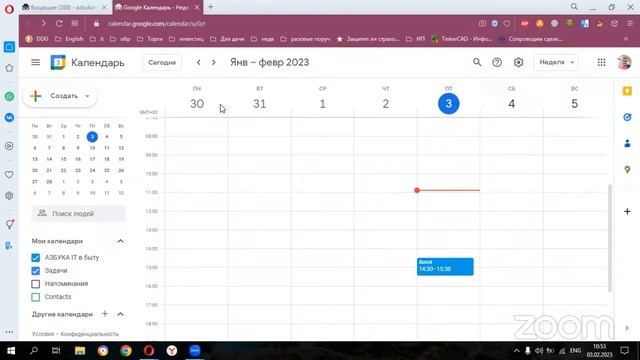Switch to the Google Календарь tab

coord(157,7)
